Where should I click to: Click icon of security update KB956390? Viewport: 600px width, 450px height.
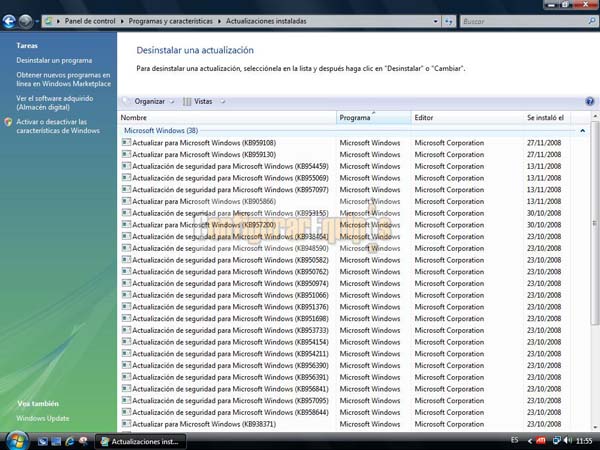[126, 365]
